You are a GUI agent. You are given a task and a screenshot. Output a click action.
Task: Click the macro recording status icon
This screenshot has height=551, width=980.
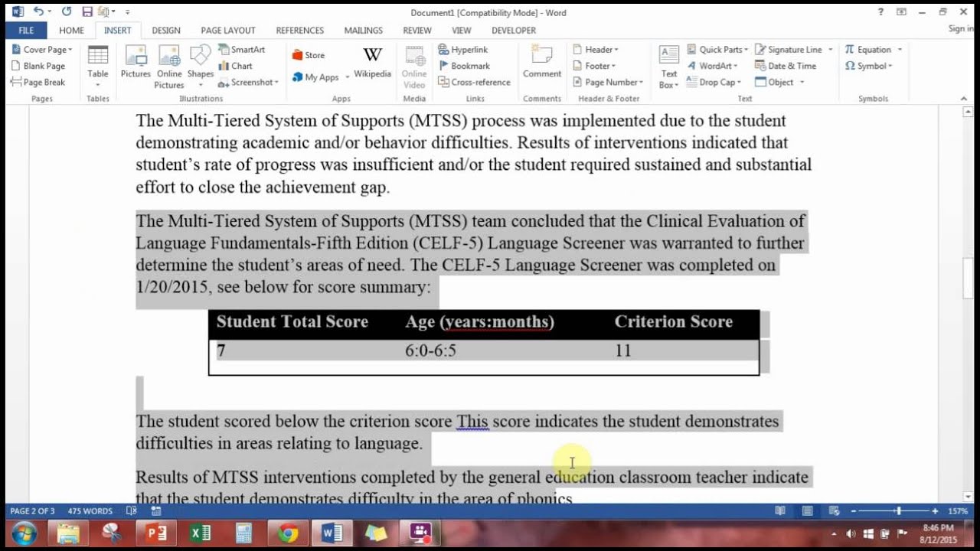click(156, 510)
